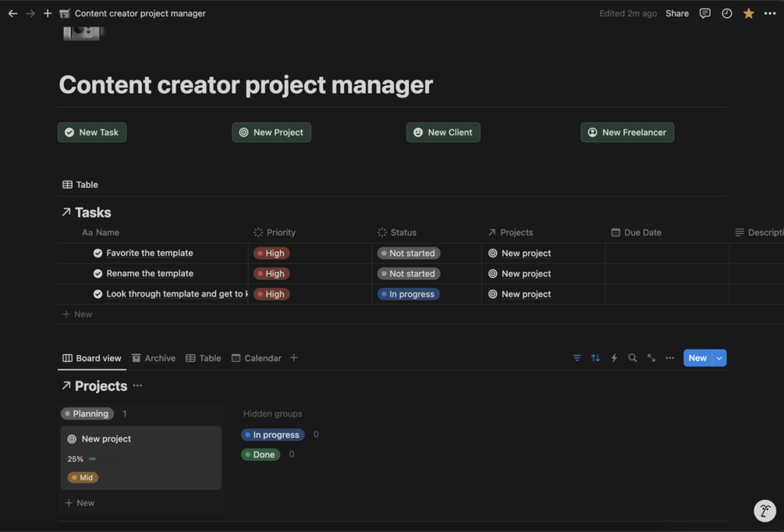Open the filter options for Projects board
Screen dimensions: 784x532
(576, 357)
